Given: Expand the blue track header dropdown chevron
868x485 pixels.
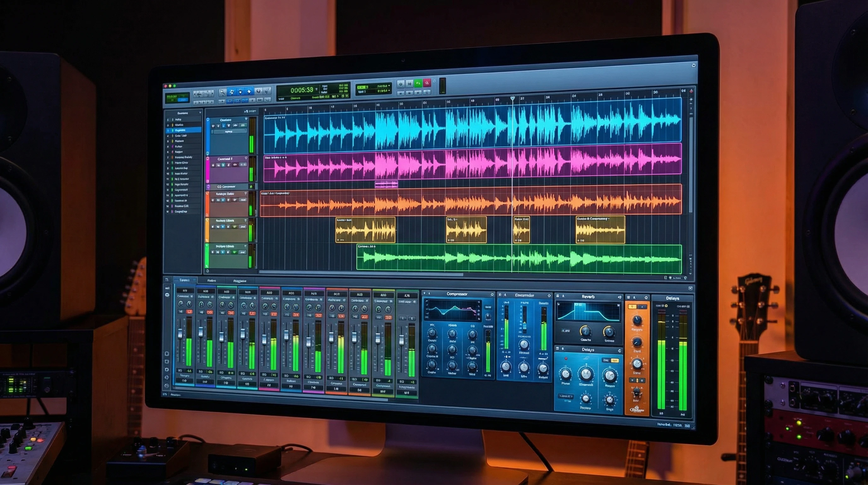Looking at the screenshot, I should (247, 119).
